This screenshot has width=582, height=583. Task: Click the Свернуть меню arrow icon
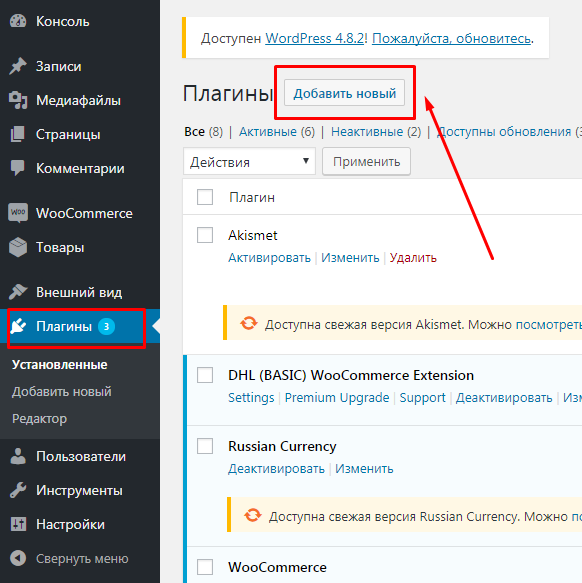(x=18, y=558)
